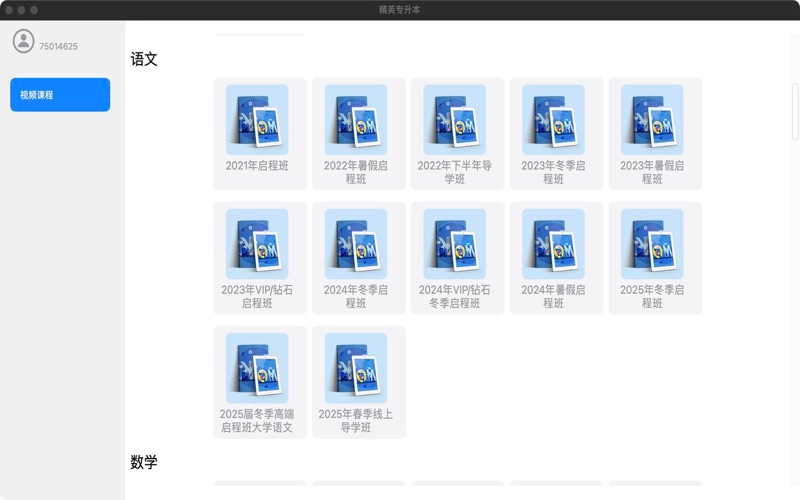800x500 pixels.
Task: Click the 数学 section heading
Action: (x=144, y=462)
